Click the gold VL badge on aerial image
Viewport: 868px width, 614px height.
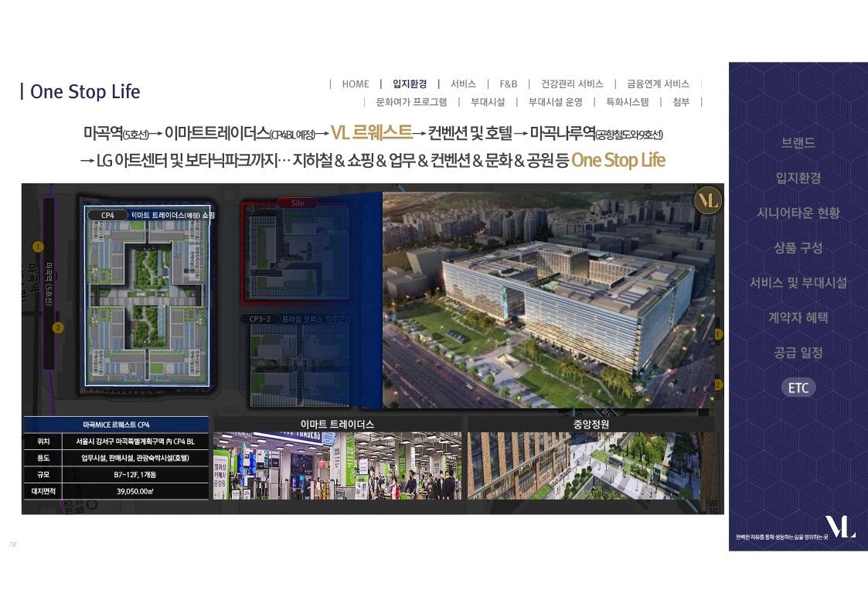click(708, 200)
